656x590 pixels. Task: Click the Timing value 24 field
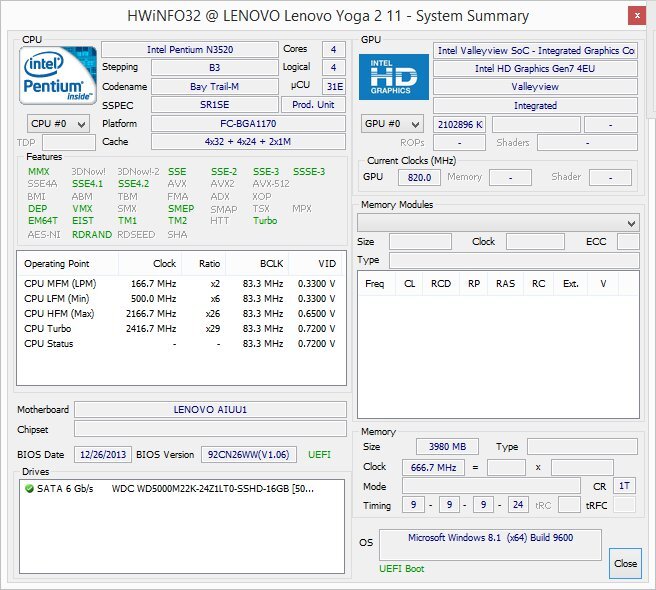518,505
